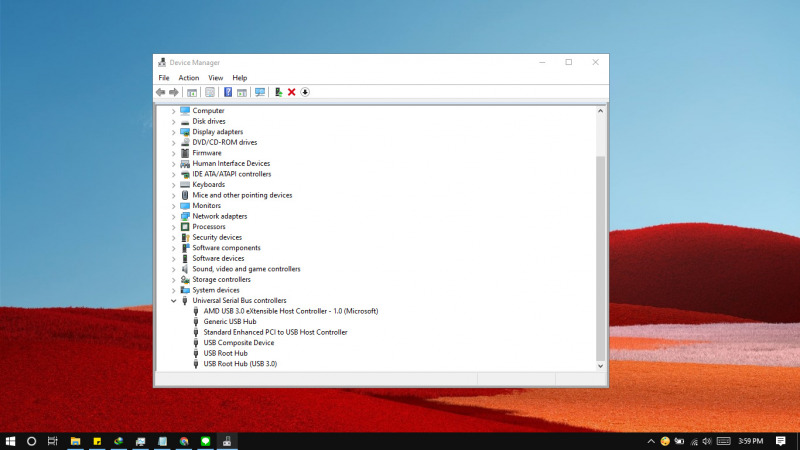Collapse Universal Serial Bus controllers

click(173, 301)
